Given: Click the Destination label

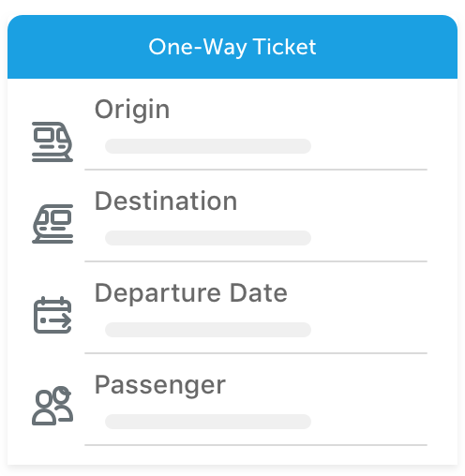Looking at the screenshot, I should tap(166, 201).
